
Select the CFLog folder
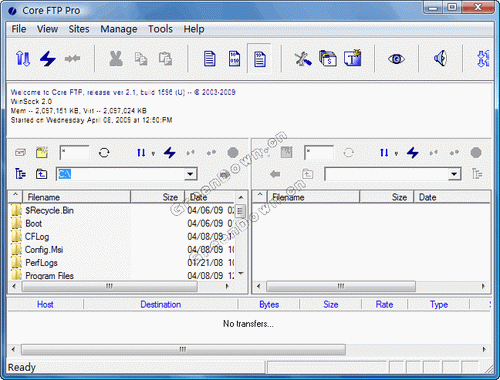(x=37, y=236)
